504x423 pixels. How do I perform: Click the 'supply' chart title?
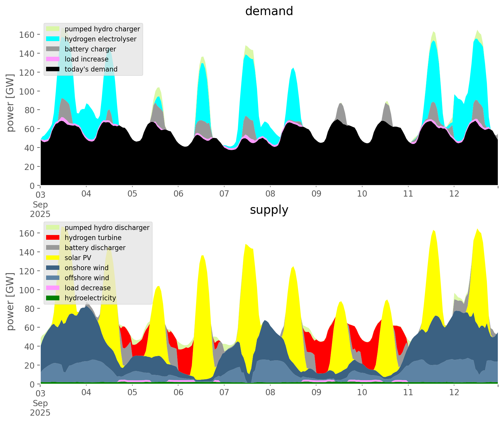tap(269, 210)
